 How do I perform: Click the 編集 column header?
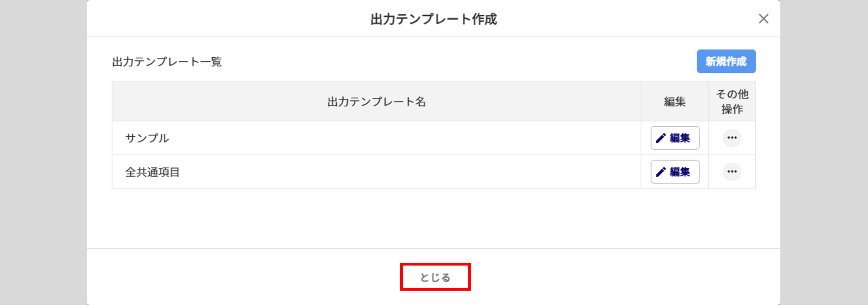coord(675,102)
